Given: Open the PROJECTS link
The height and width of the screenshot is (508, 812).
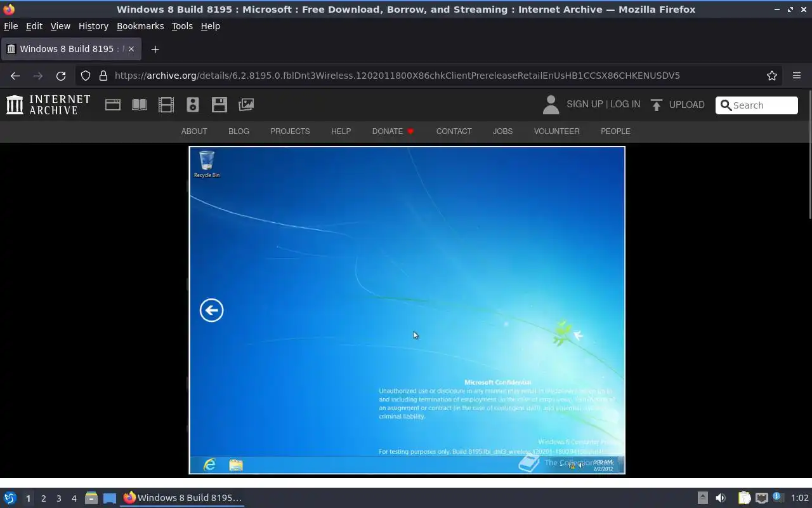Looking at the screenshot, I should coord(290,131).
